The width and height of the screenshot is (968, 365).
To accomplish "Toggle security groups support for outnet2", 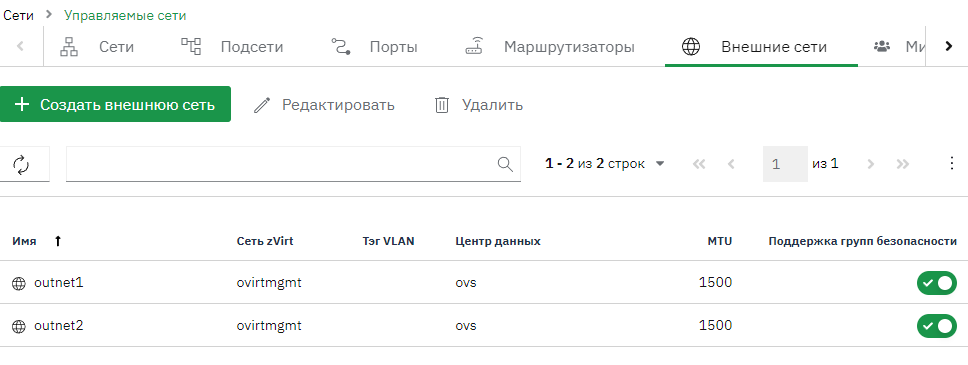I will [x=937, y=325].
